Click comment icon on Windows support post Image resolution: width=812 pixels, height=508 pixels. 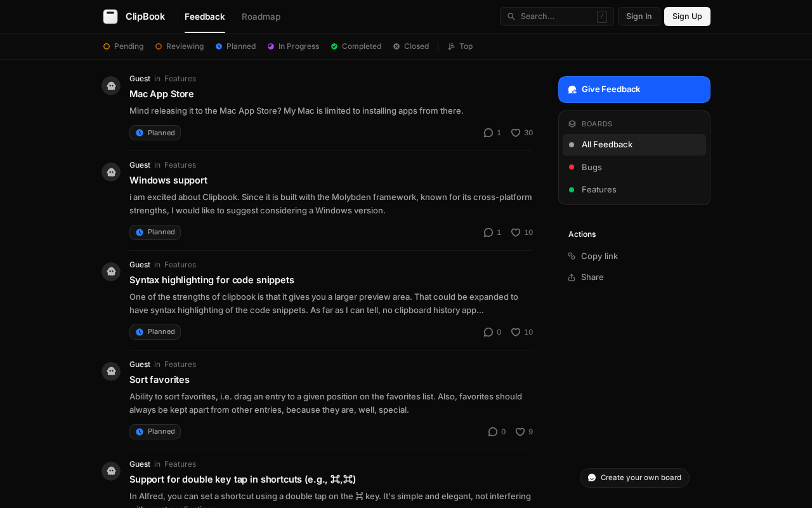tap(488, 232)
